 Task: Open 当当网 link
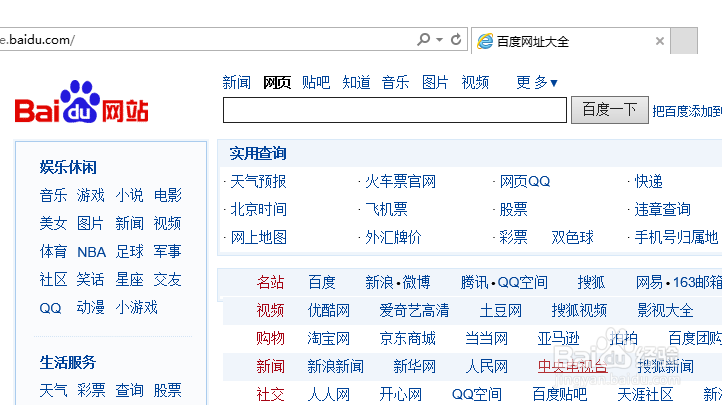pyautogui.click(x=486, y=339)
